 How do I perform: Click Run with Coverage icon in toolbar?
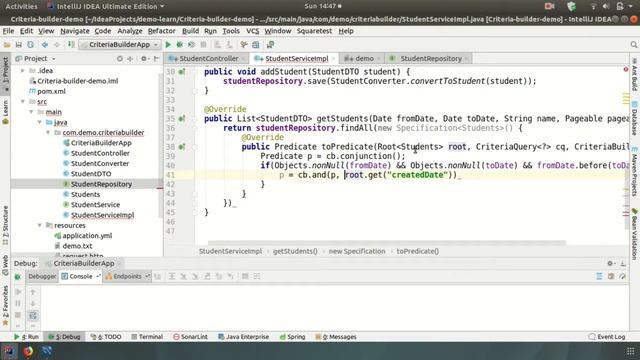coord(191,44)
